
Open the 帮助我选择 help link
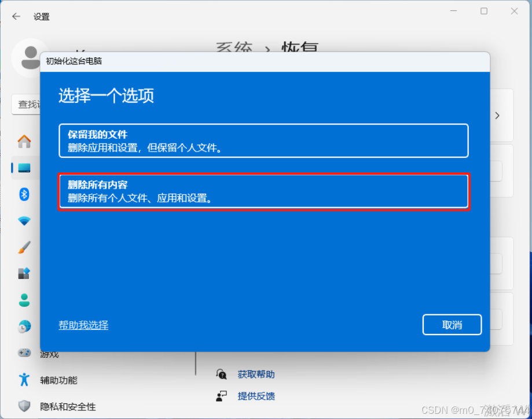point(83,325)
